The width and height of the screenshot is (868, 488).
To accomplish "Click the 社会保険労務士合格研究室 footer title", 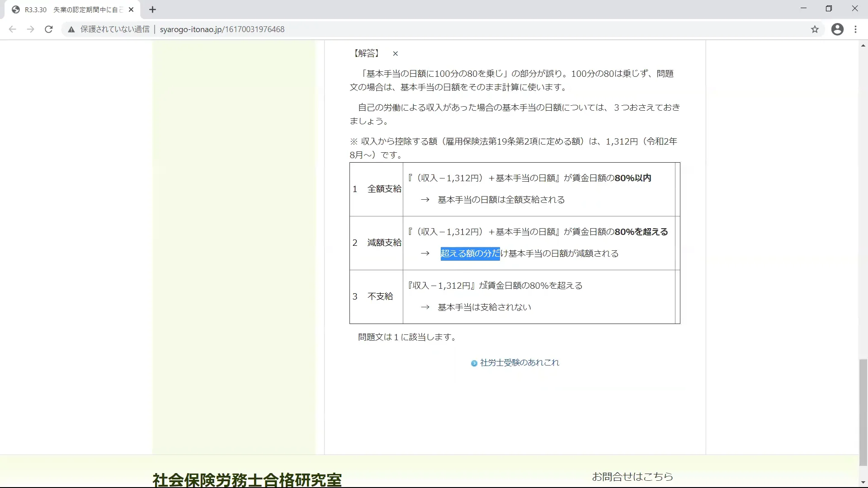I will (x=247, y=480).
